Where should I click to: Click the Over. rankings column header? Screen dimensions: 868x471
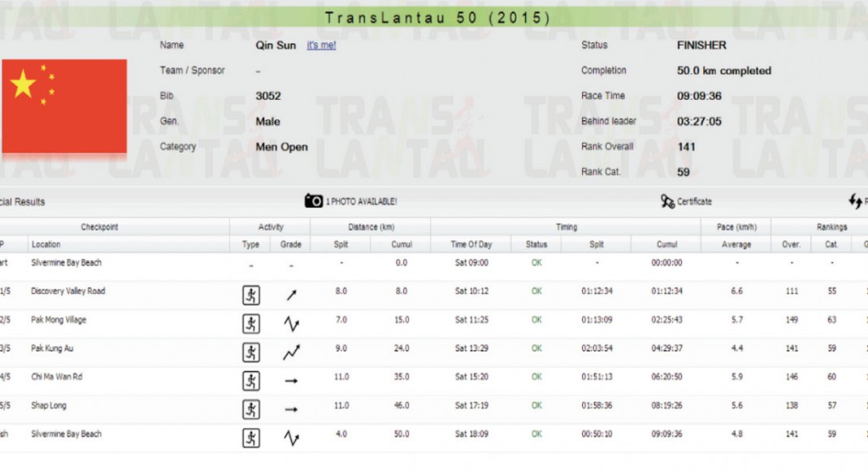coord(791,244)
